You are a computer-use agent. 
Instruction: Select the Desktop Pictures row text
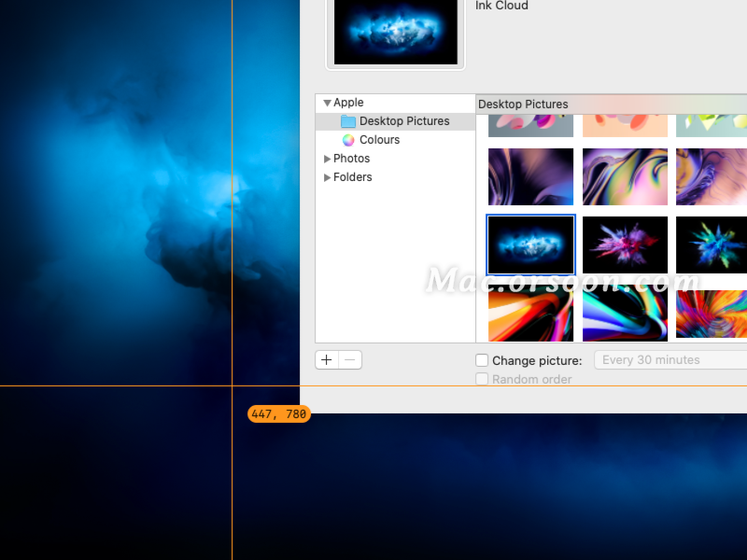pos(404,121)
